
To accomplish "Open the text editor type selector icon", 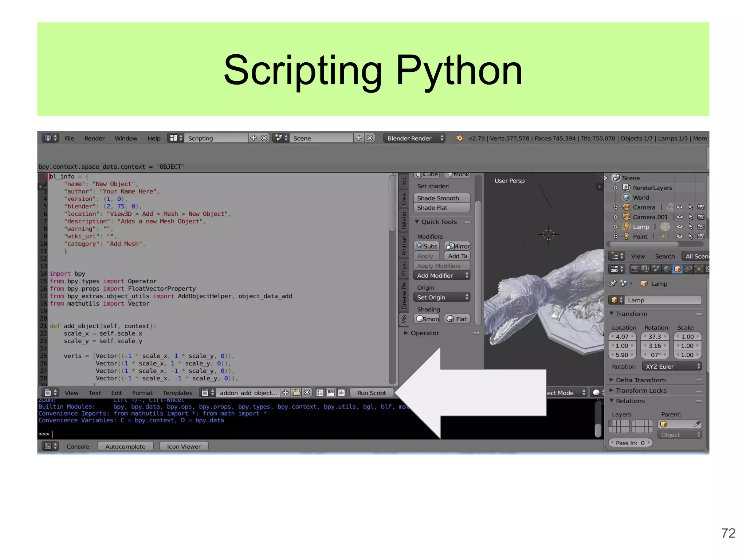I will coord(50,392).
